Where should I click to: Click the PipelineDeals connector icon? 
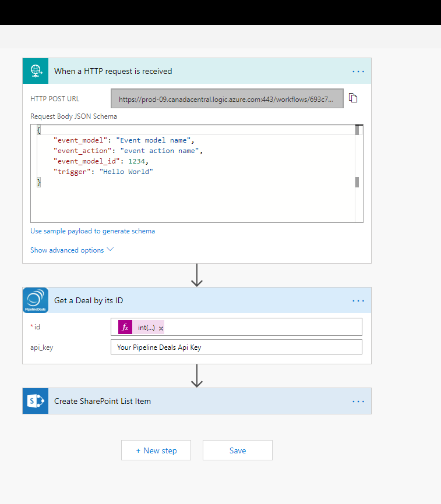(x=36, y=300)
